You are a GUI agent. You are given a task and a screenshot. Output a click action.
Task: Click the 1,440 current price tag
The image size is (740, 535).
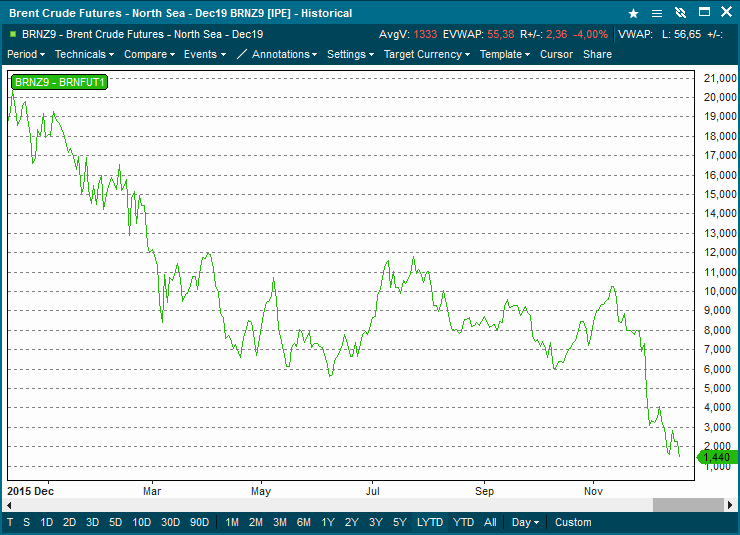coord(717,457)
